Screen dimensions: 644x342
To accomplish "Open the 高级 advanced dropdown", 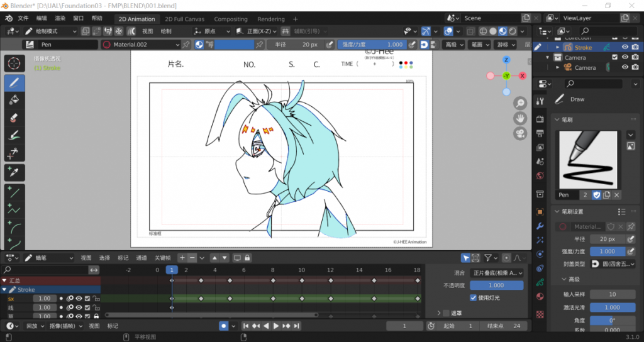I will (454, 45).
